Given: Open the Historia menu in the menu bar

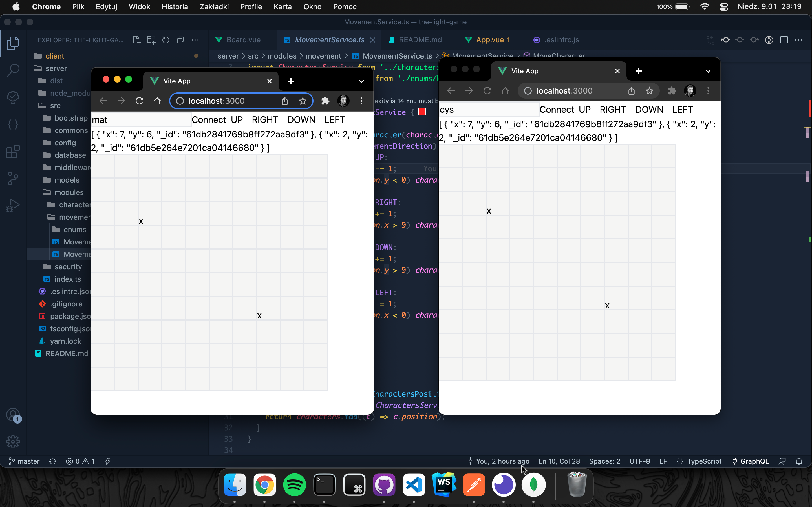Looking at the screenshot, I should tap(175, 6).
